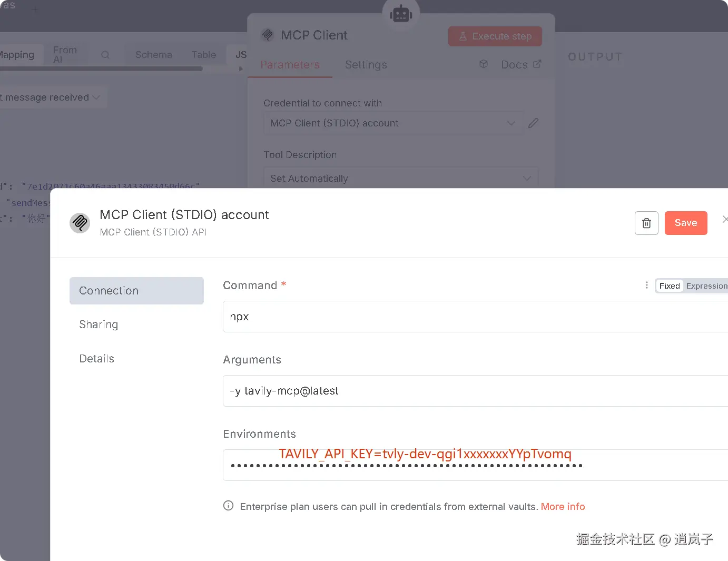Viewport: 728px width, 561px height.
Task: Open the Connection section
Action: [136, 291]
